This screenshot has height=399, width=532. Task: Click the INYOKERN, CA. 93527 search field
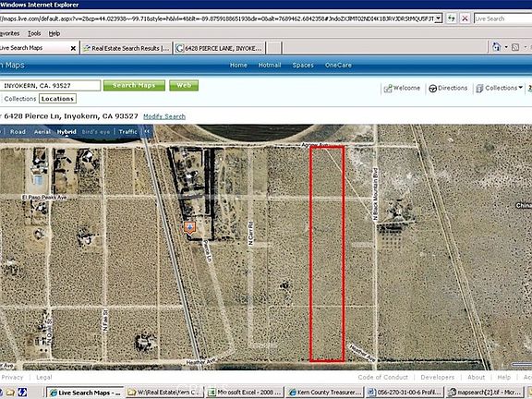tap(50, 86)
